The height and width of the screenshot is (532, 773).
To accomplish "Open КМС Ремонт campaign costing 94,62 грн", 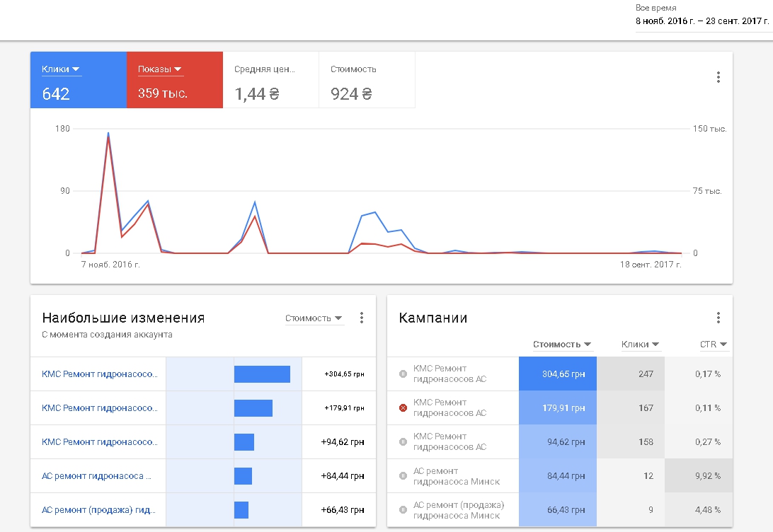I will [x=450, y=442].
